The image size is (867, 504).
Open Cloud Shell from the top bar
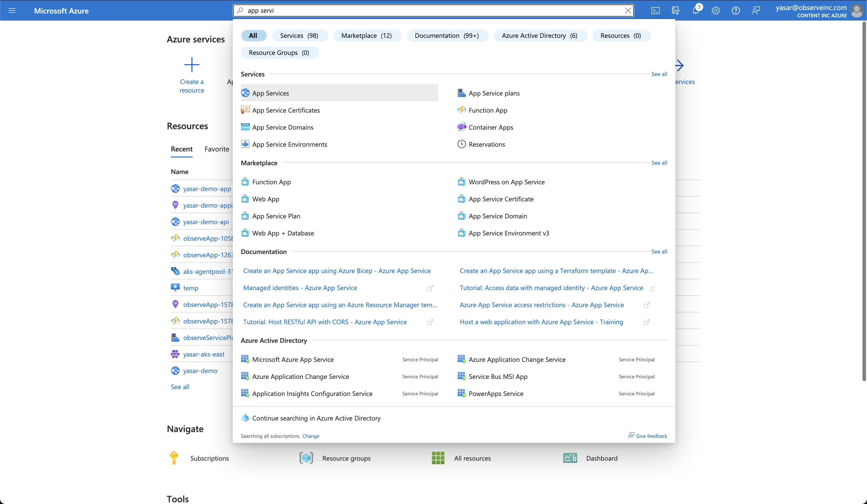tap(656, 11)
